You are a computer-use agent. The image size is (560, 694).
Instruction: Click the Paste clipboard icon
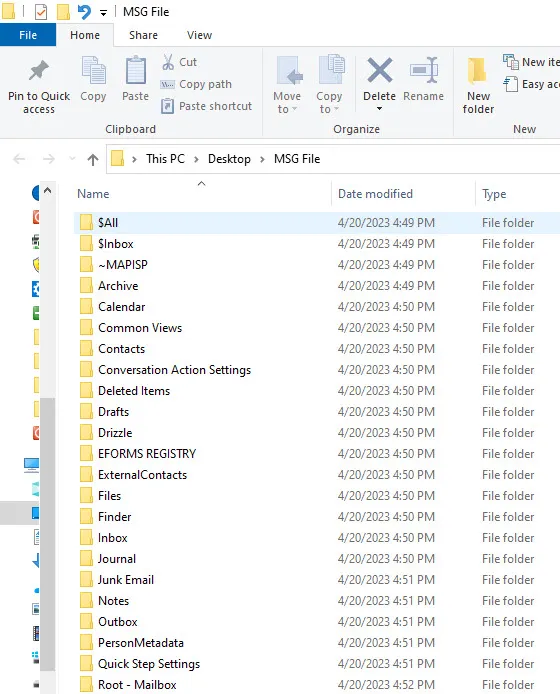135,70
